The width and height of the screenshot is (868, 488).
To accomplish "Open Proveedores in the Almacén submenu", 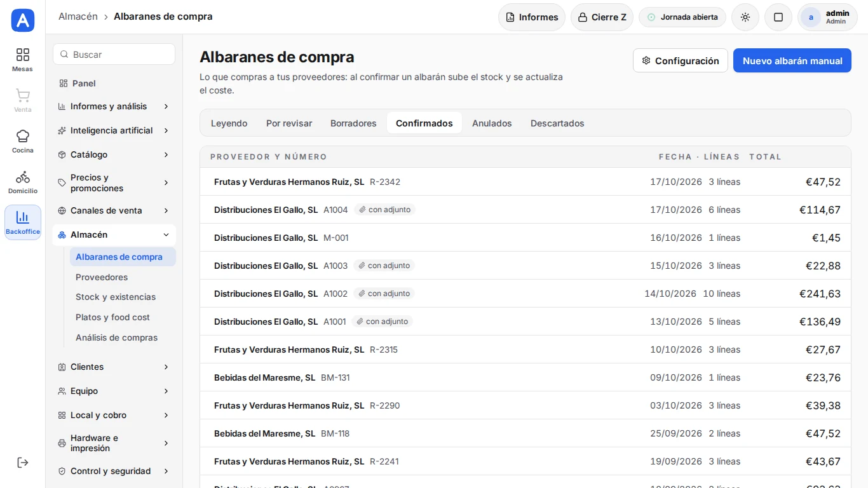I will (x=123, y=277).
